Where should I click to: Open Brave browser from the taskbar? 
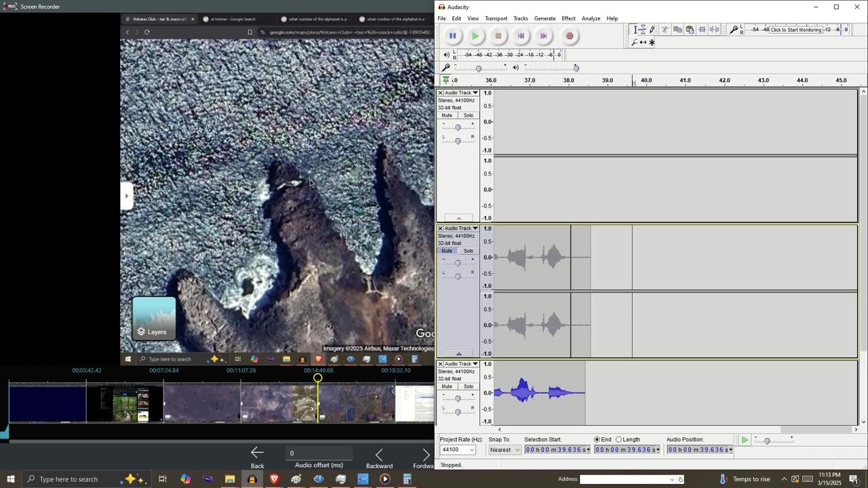pos(274,479)
